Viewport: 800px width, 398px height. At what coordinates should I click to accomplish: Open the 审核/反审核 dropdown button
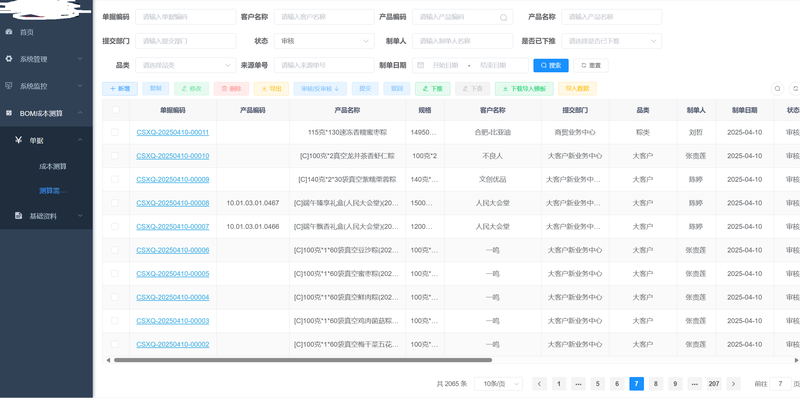click(x=320, y=89)
